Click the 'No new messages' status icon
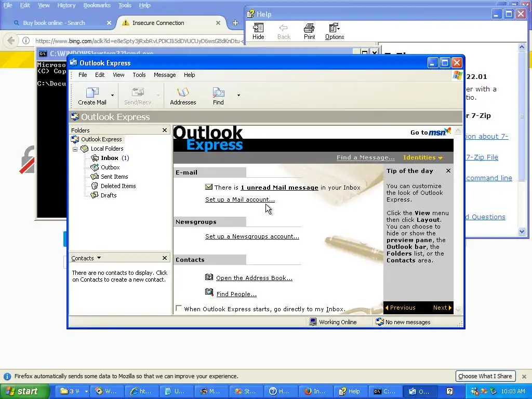The width and height of the screenshot is (532, 399). click(379, 322)
